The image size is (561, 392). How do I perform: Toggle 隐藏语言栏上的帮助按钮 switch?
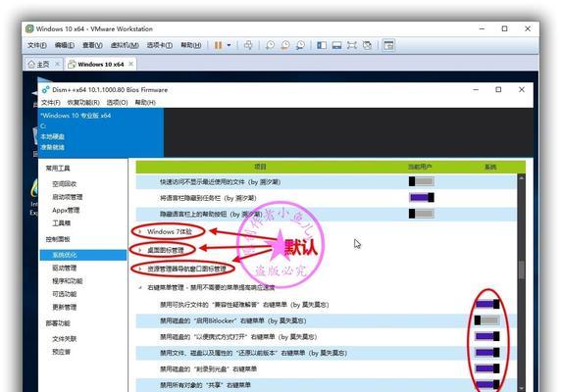coord(422,214)
